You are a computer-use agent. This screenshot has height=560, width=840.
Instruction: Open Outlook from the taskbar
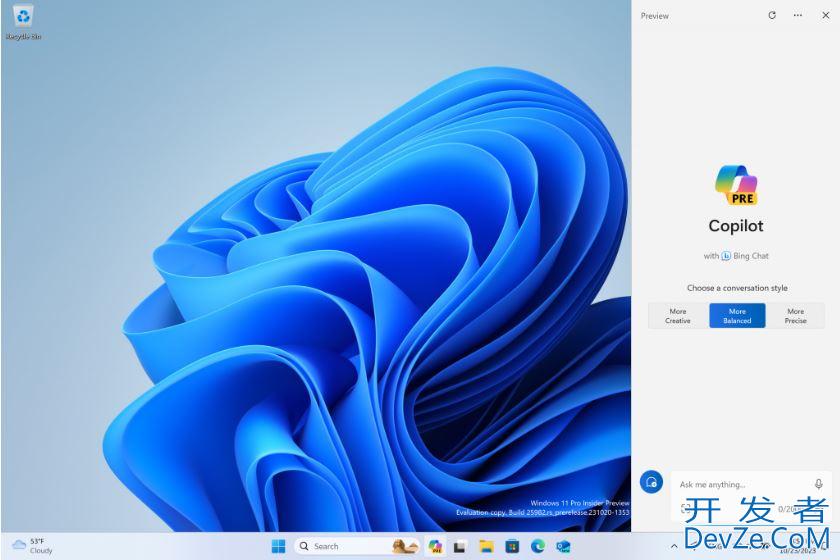(x=563, y=546)
